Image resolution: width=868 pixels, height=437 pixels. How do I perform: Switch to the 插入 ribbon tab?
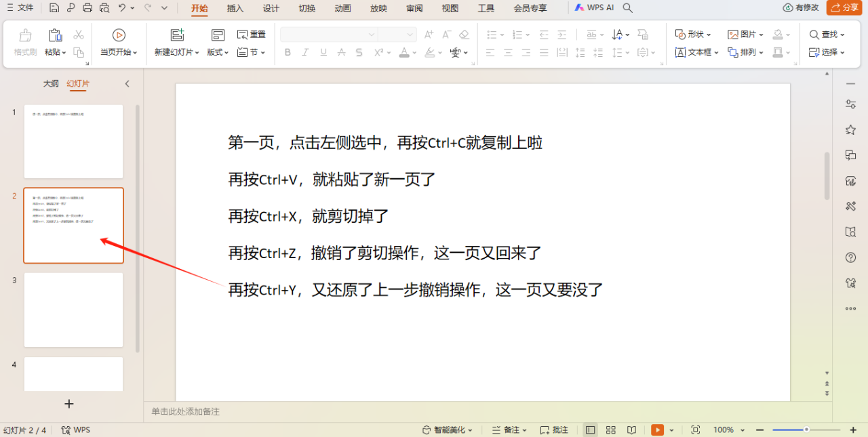coord(235,8)
